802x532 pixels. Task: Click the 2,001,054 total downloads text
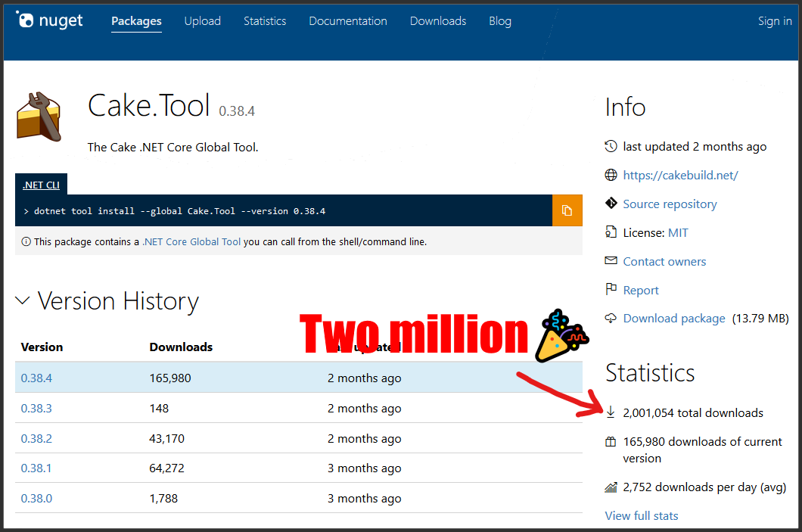click(x=693, y=413)
